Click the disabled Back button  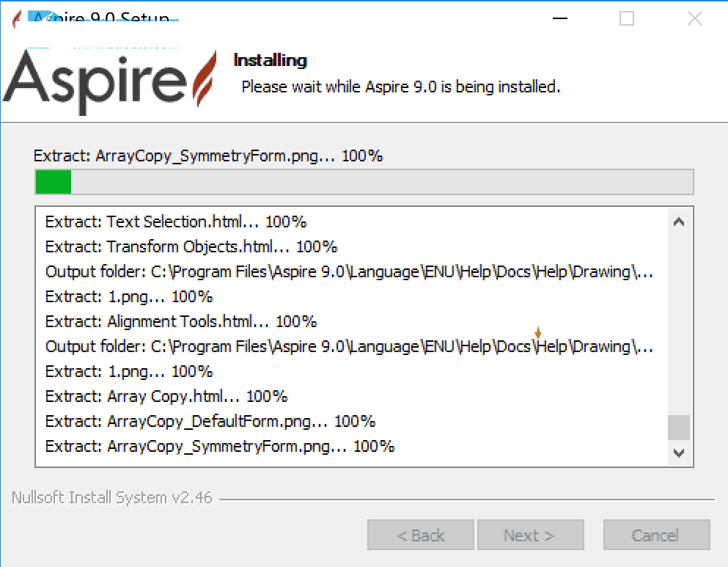click(421, 535)
